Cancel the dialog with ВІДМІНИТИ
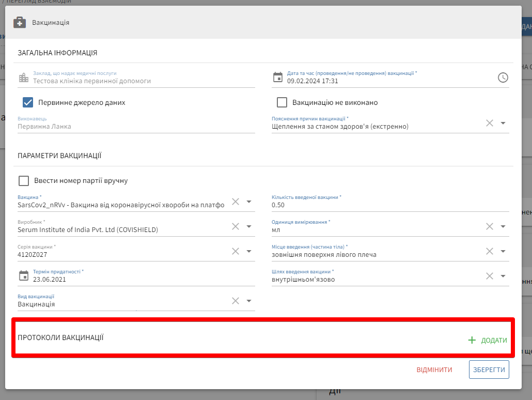This screenshot has height=400, width=532. coord(434,370)
